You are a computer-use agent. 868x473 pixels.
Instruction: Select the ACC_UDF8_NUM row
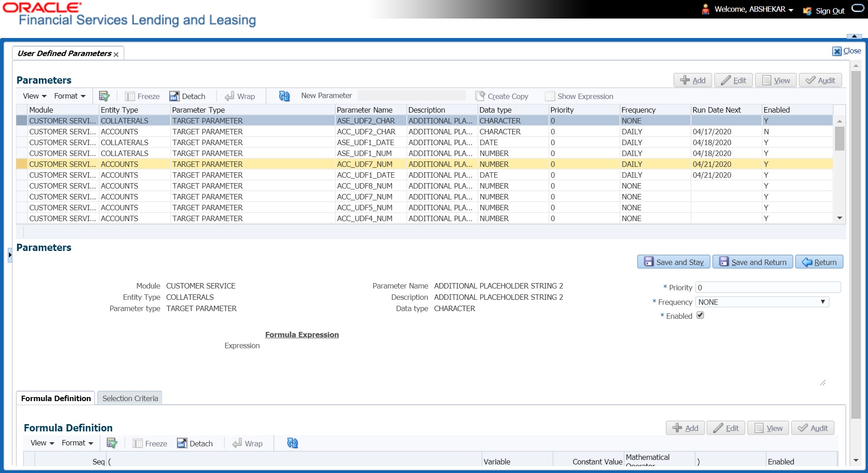click(x=424, y=186)
